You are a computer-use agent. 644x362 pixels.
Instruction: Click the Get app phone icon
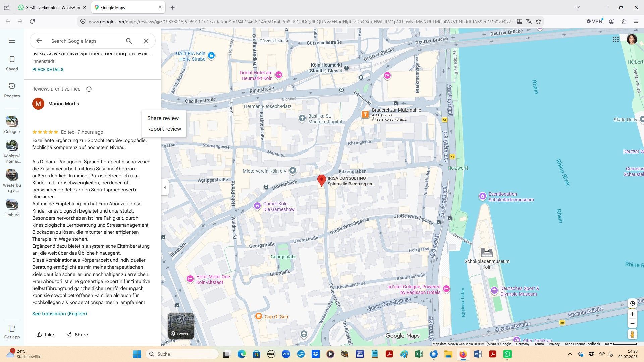click(12, 328)
